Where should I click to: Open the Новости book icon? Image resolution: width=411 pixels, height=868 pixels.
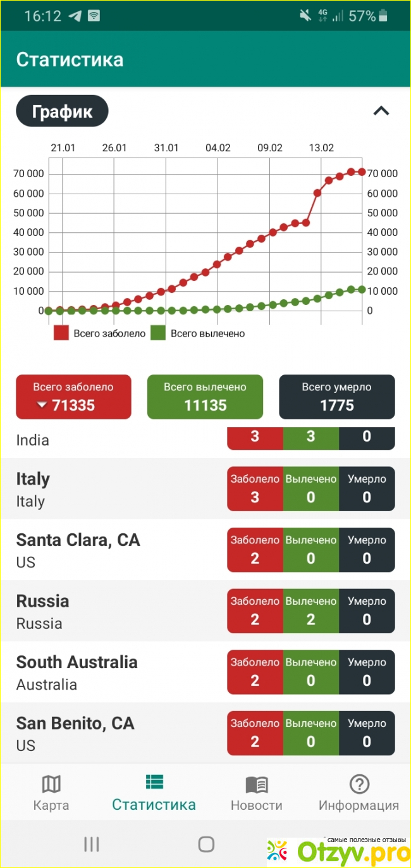point(257,784)
